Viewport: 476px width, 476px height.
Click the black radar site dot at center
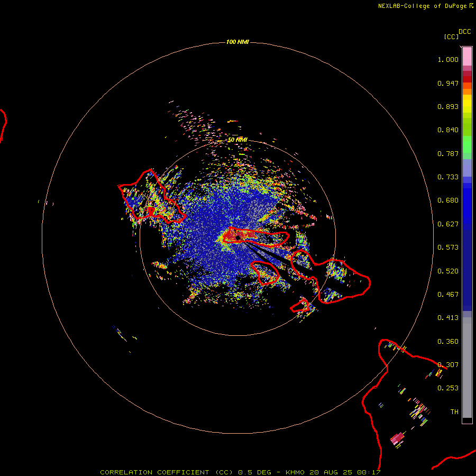238,237
